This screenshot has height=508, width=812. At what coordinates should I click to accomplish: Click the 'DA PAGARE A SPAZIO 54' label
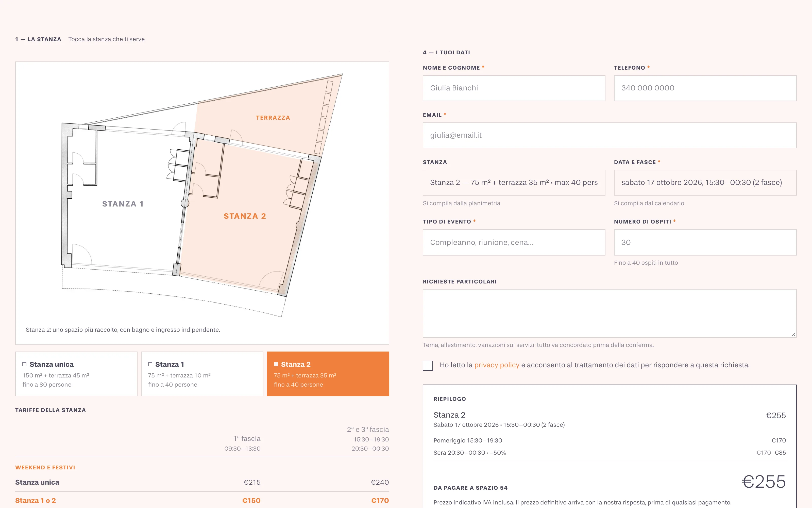470,488
